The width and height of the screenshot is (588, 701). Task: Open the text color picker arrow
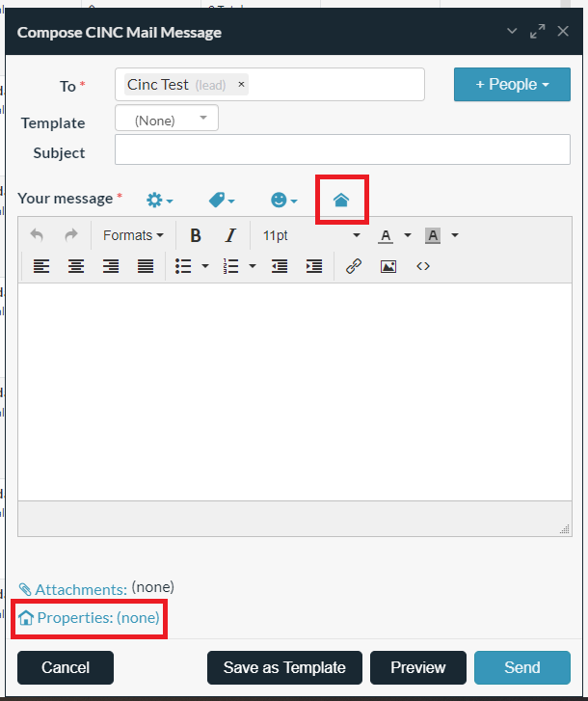[x=408, y=235]
